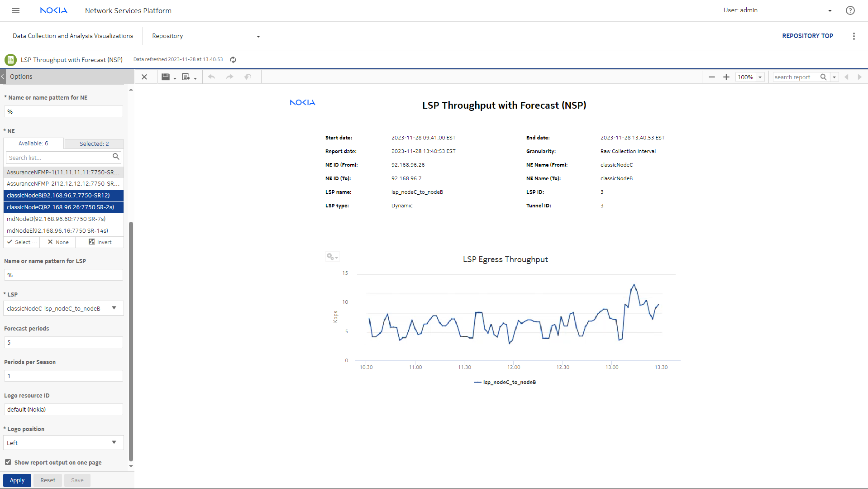Switch to the Available: 6 tab
Viewport: 868px width, 489px height.
(x=33, y=144)
